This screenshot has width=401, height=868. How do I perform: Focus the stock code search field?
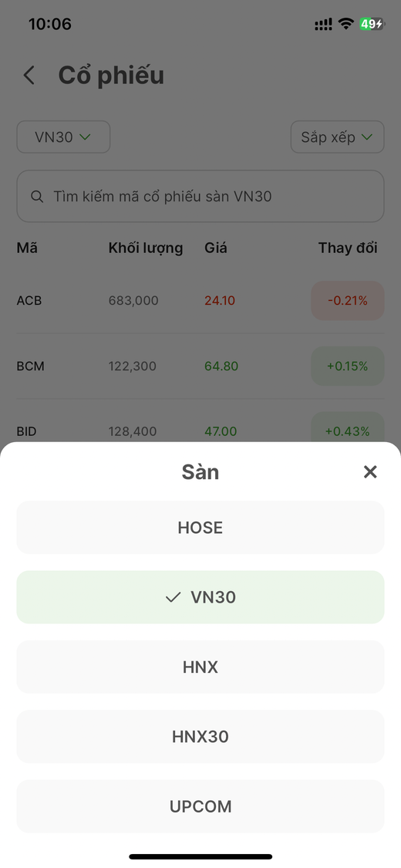point(200,197)
